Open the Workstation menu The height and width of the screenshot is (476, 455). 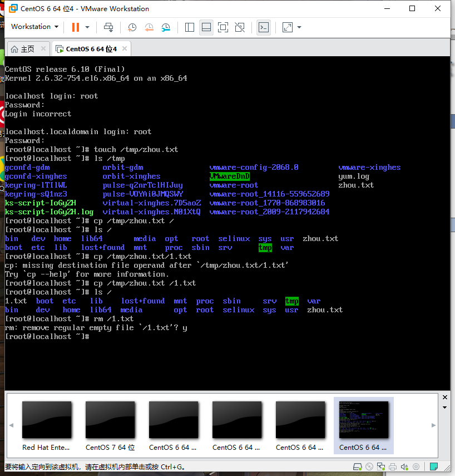coord(34,27)
